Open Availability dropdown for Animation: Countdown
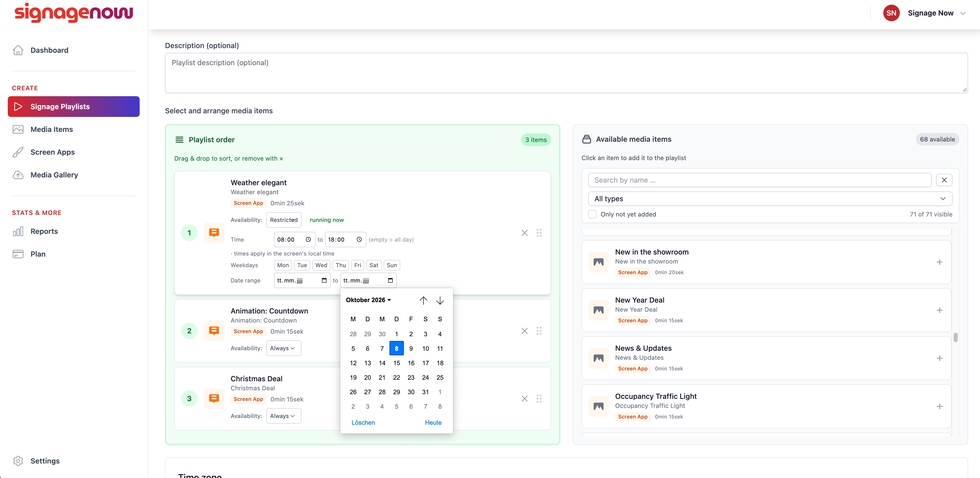The image size is (980, 478). [283, 348]
